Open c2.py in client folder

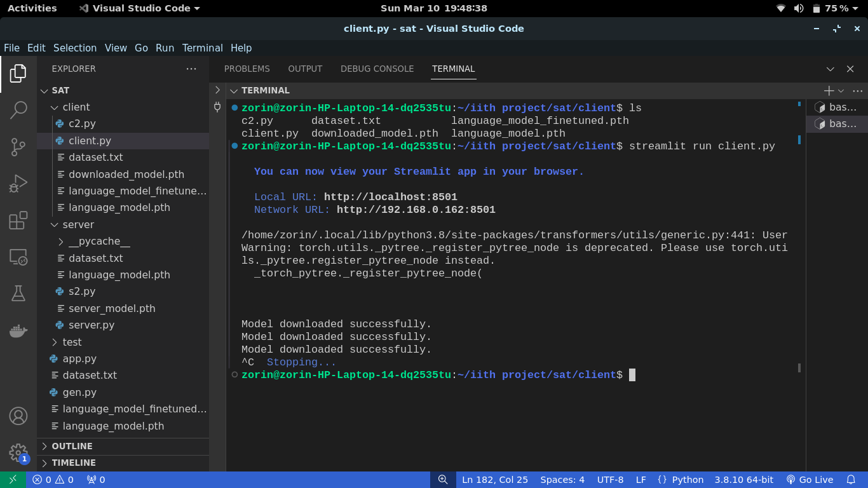(x=123, y=123)
